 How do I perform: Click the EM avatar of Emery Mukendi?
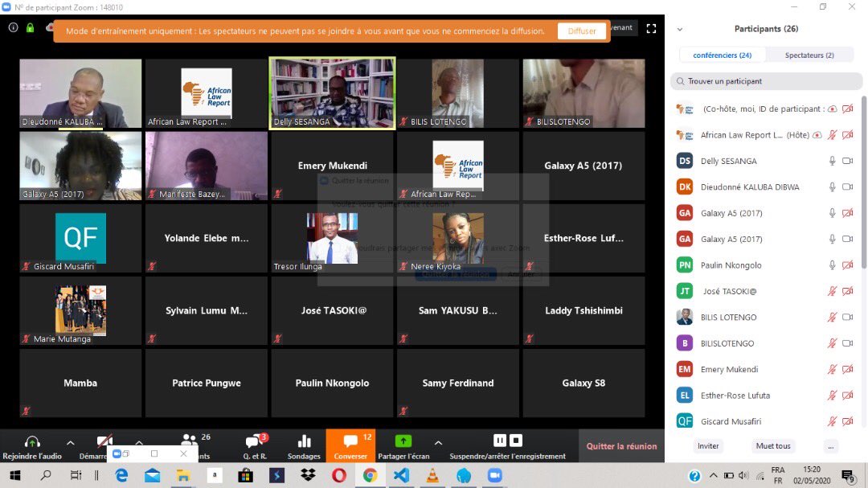tap(685, 369)
